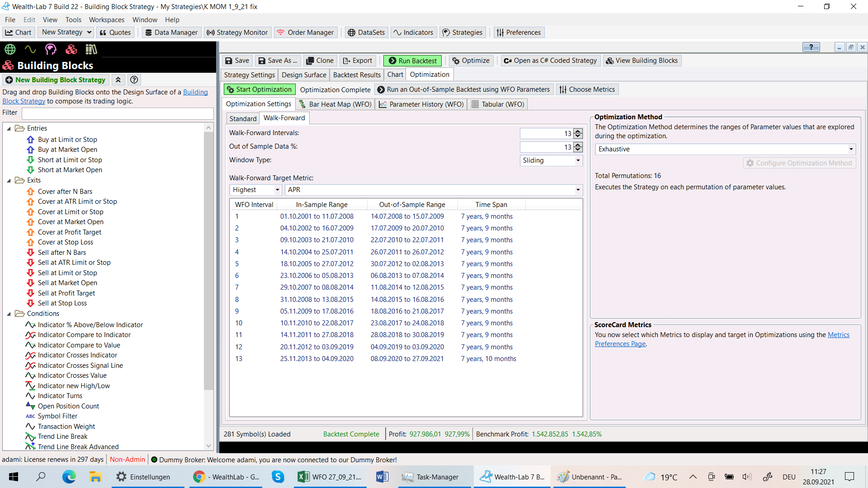This screenshot has height=488, width=868.
Task: Click the help question-mark icon beside New Building Block Strategy
Action: coord(134,80)
